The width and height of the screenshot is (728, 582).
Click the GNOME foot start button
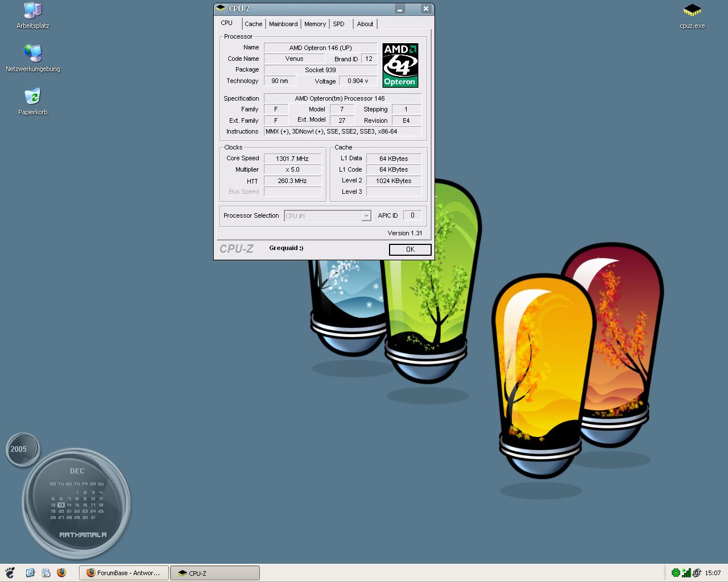point(9,573)
